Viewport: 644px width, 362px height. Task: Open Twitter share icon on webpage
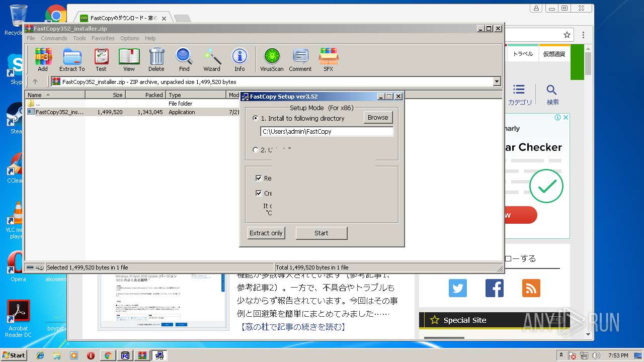click(x=458, y=288)
